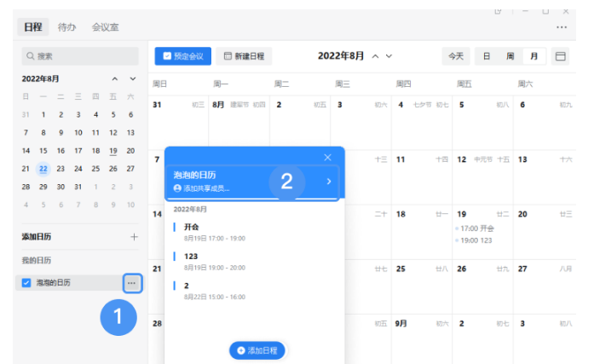594x364 pixels.
Task: Open the calendar view settings icon
Action: point(560,56)
